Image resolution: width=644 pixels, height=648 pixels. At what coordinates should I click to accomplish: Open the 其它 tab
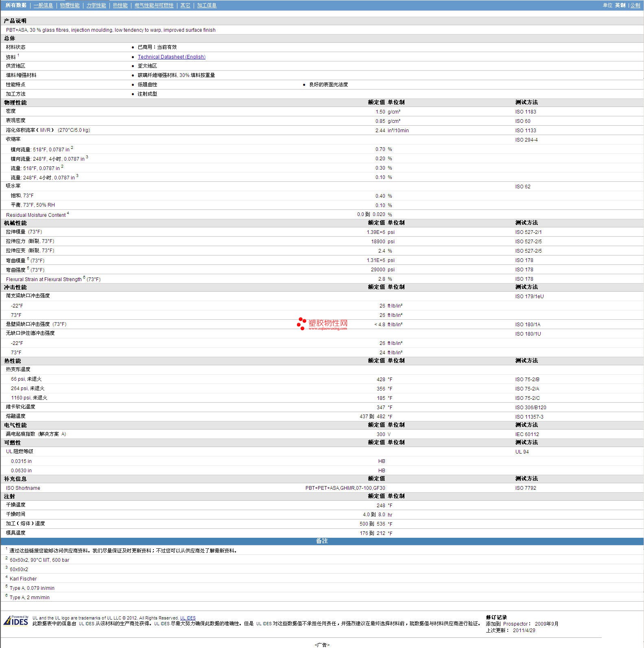click(185, 5)
